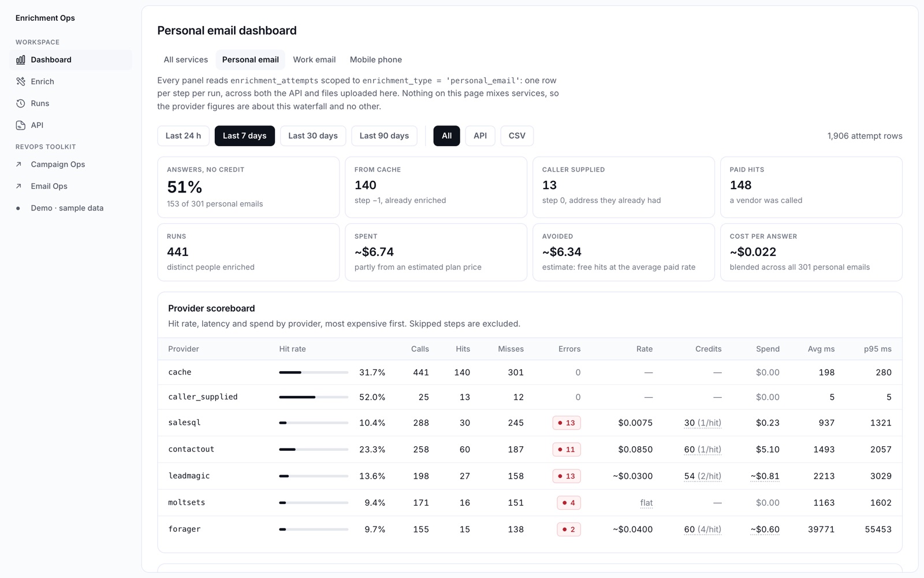Viewport: 924px width, 578px height.
Task: Click the Email Ops external arrow icon
Action: tap(18, 186)
